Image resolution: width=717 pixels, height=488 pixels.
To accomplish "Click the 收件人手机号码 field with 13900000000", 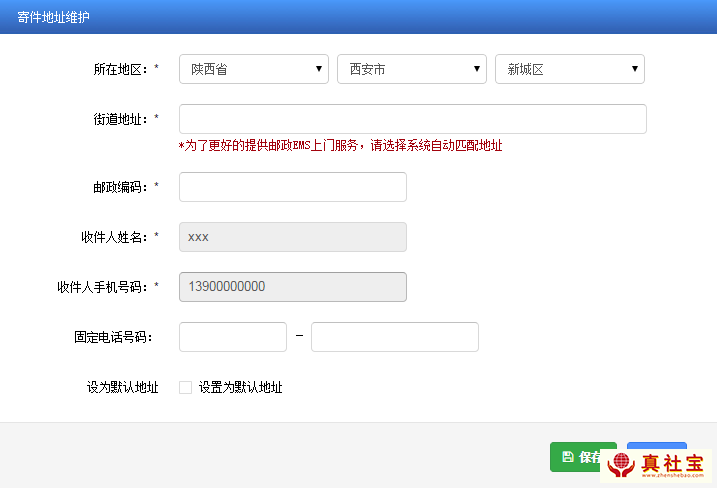I will point(292,287).
